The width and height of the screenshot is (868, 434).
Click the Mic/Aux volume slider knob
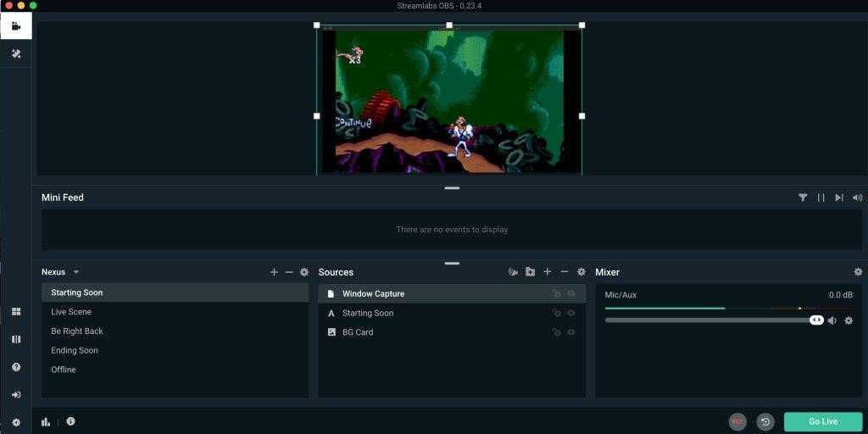[x=815, y=320]
